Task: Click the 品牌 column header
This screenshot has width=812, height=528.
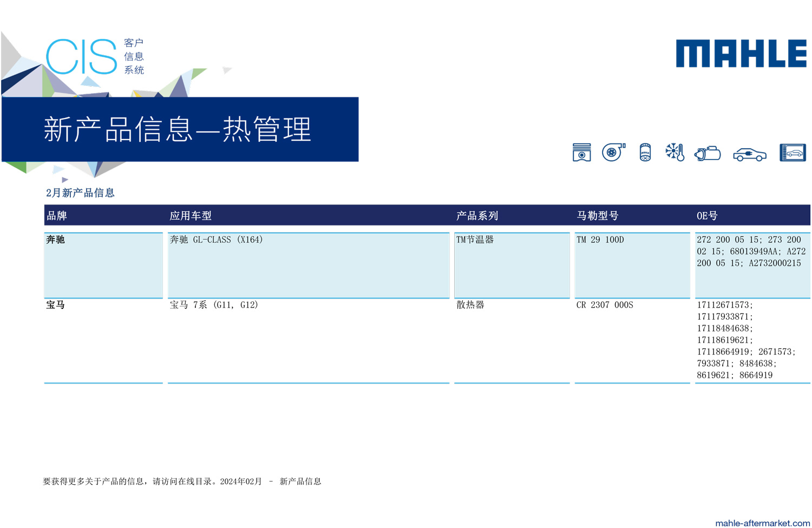Action: coord(57,216)
